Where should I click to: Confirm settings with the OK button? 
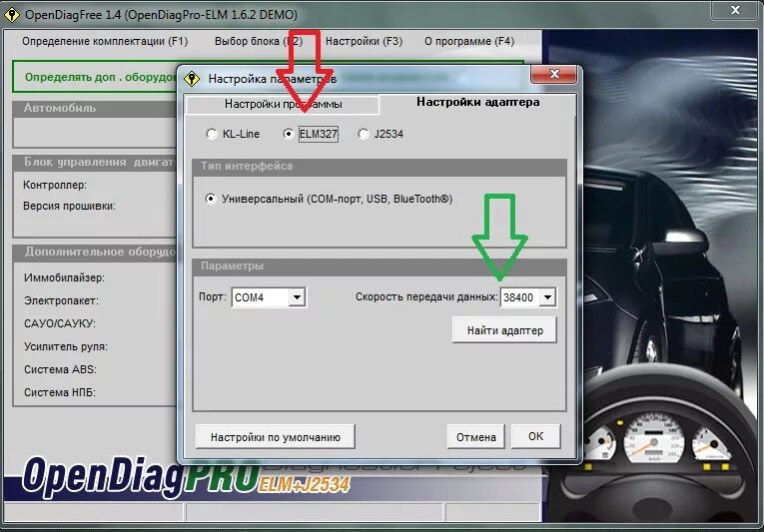pyautogui.click(x=536, y=436)
